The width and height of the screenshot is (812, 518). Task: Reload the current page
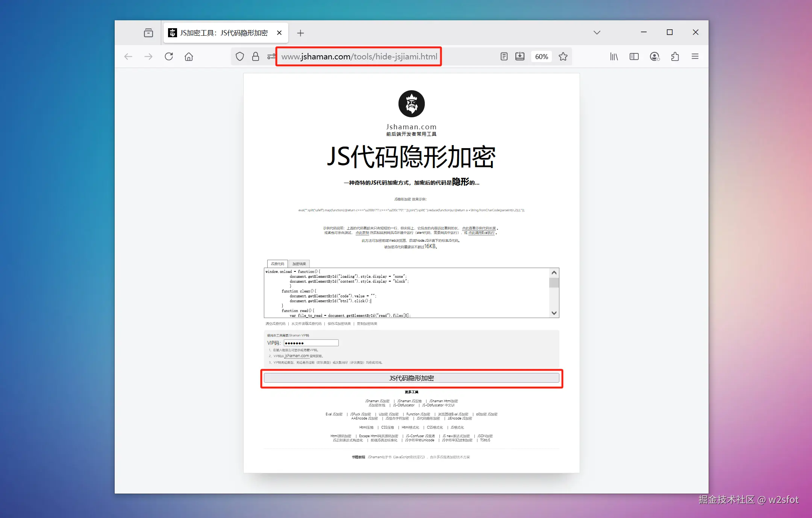pos(169,56)
